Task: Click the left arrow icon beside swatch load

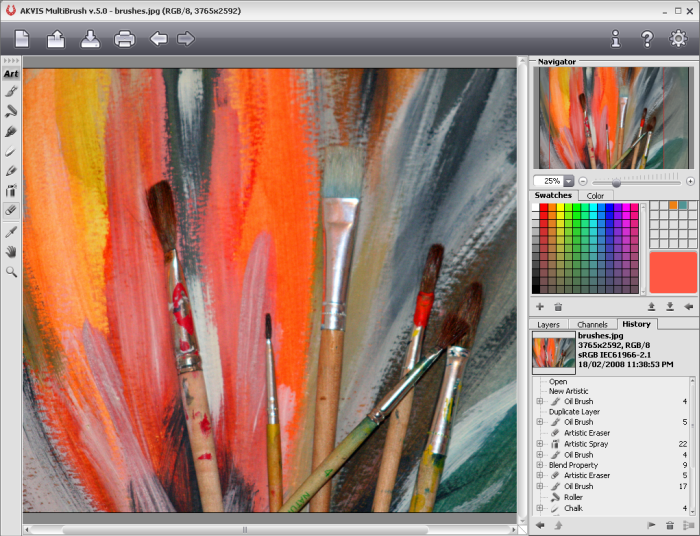Action: pos(688,307)
